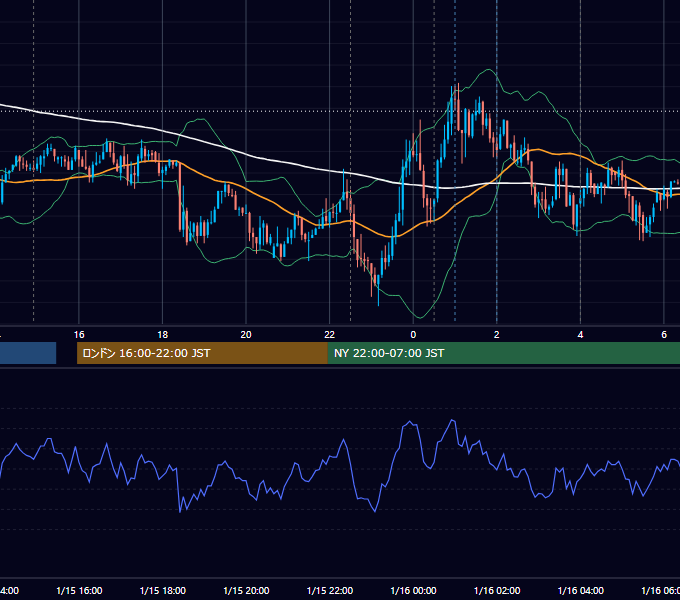Click the 1/15 16:00 date label
Image resolution: width=680 pixels, height=600 pixels.
click(79, 590)
